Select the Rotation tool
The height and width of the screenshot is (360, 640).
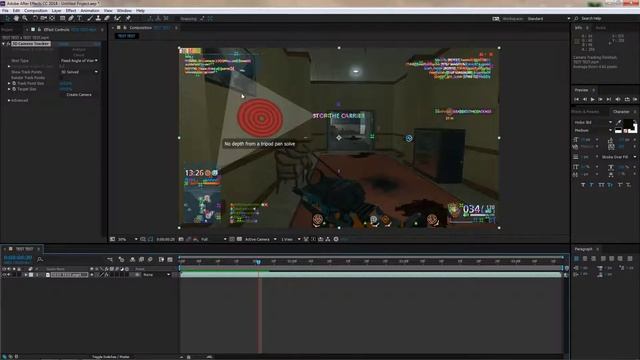click(35, 18)
